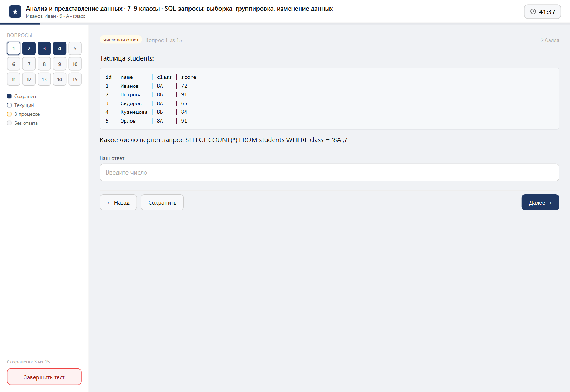Click the 'В процессе' legend entry
This screenshot has height=392, width=570.
(x=24, y=114)
